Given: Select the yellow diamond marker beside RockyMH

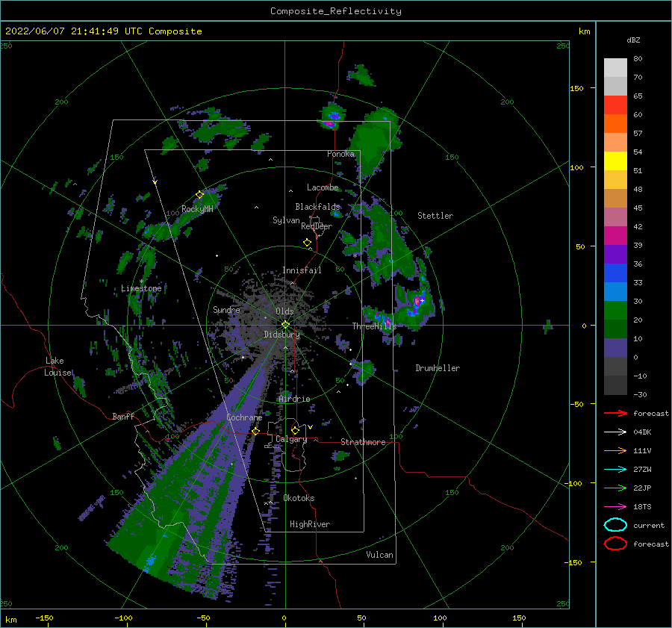Looking at the screenshot, I should pos(199,195).
